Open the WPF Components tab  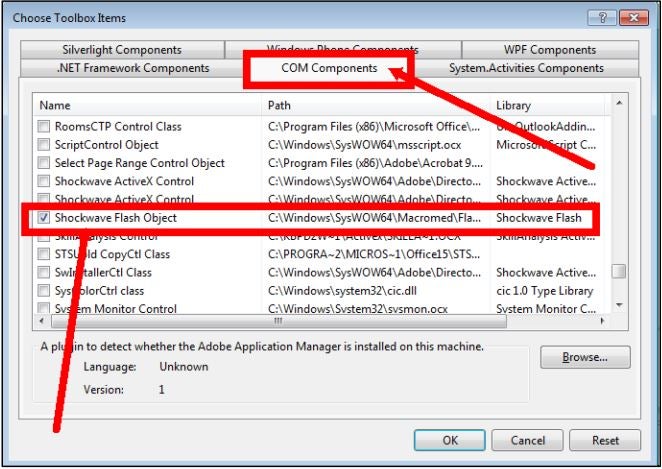click(x=550, y=49)
